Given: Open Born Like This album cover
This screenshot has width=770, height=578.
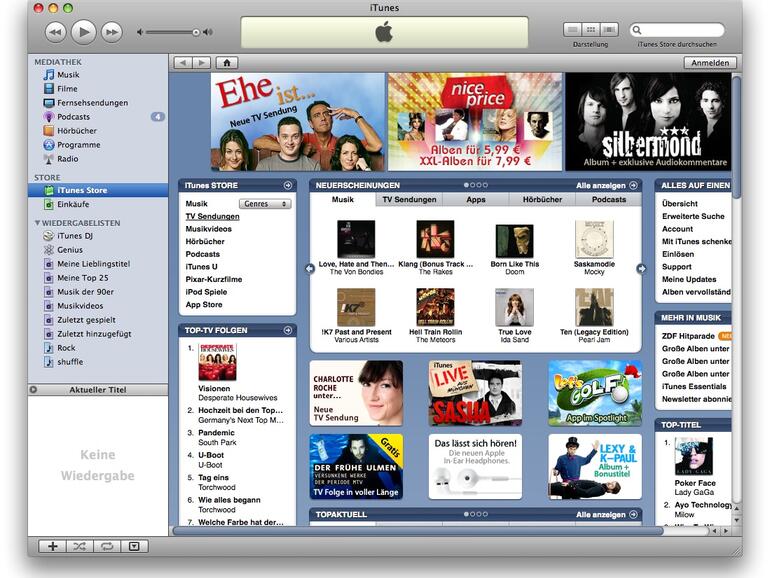Looking at the screenshot, I should (514, 241).
